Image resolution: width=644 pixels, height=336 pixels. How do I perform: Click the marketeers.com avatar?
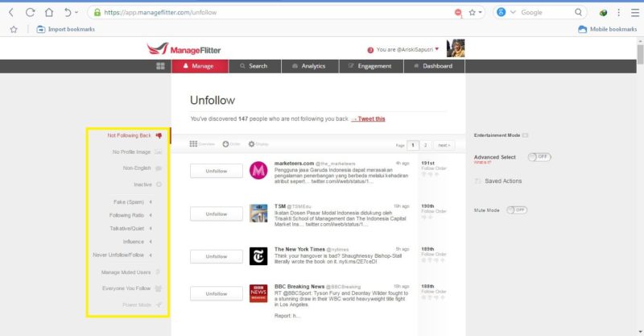[258, 170]
